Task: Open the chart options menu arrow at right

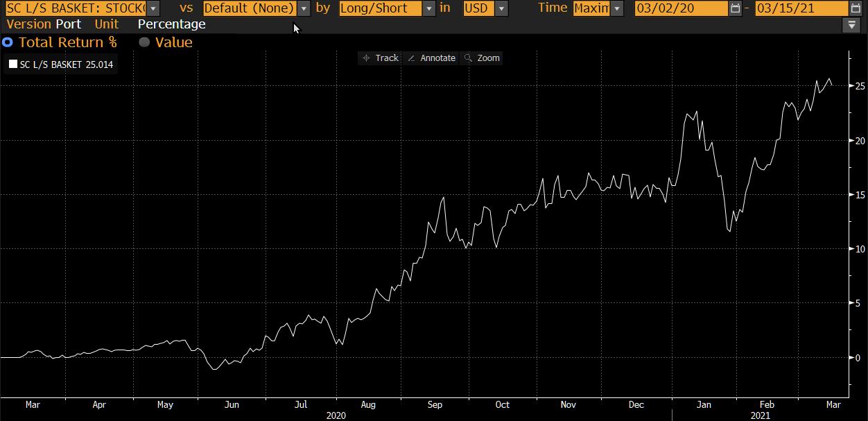Action: (x=851, y=25)
